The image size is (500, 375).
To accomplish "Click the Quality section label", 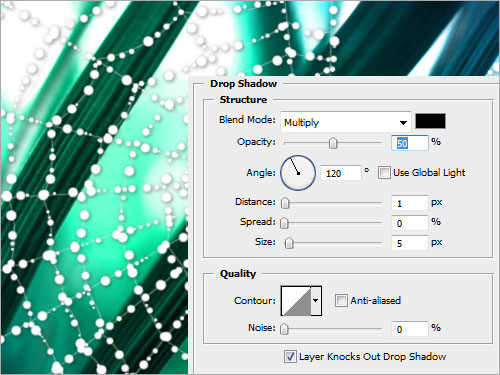I will 238,274.
